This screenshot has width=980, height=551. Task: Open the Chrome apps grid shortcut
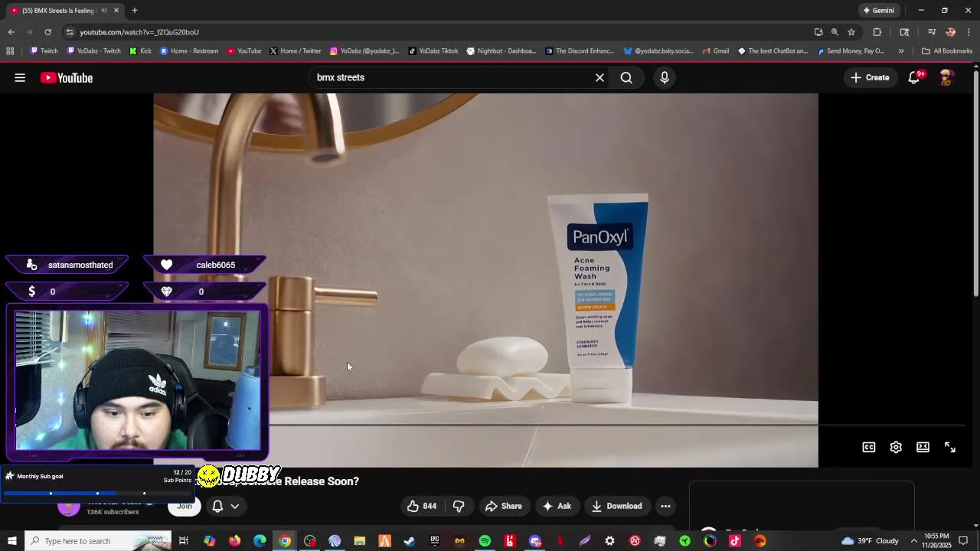[10, 51]
